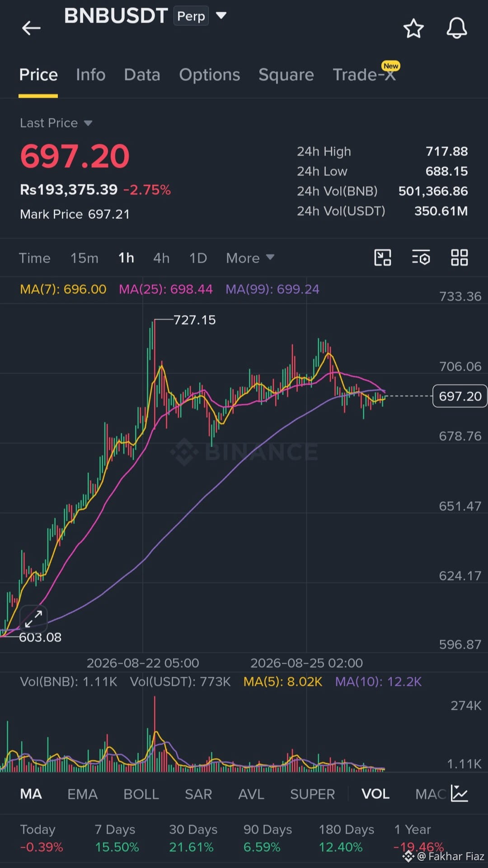Toggle the MAC sub-indicator
This screenshot has height=868, width=488.
pyautogui.click(x=431, y=794)
